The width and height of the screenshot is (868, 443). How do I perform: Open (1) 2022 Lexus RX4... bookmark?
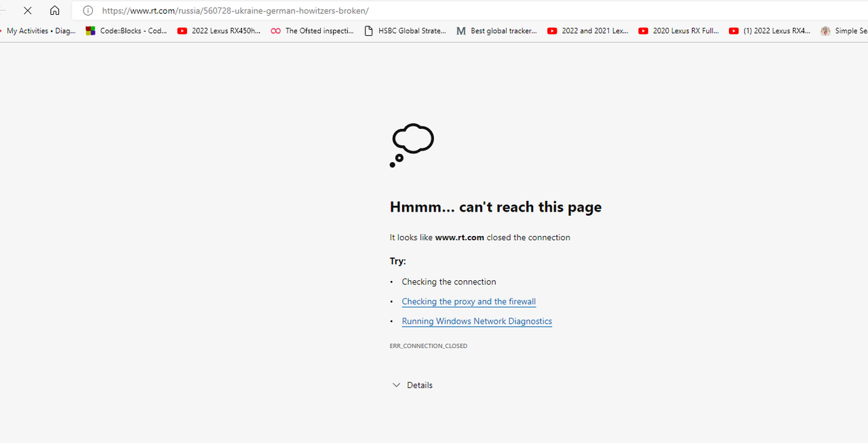(770, 31)
